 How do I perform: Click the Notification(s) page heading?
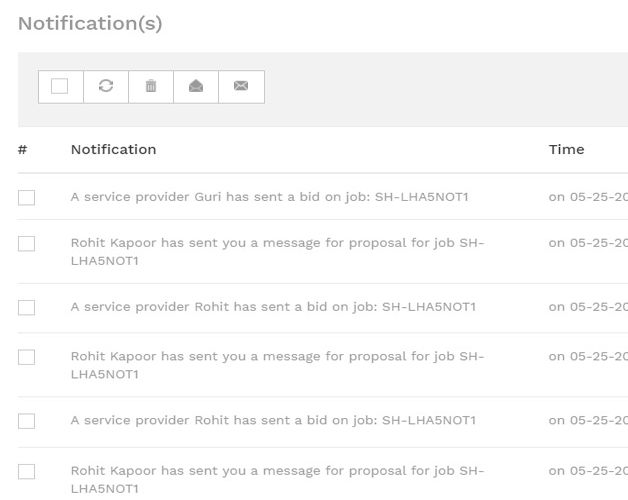90,22
